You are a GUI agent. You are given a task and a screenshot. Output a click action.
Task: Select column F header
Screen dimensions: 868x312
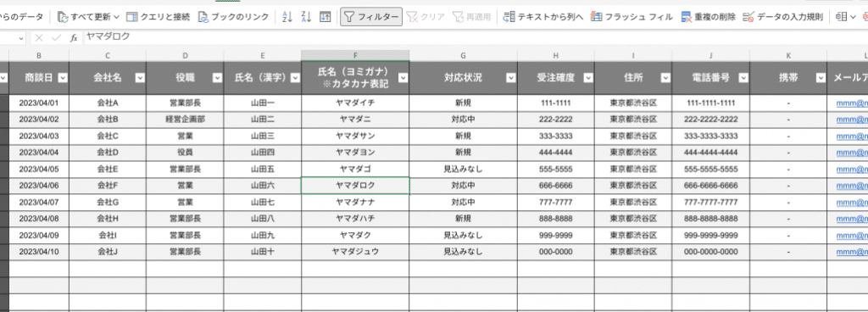[x=355, y=55]
